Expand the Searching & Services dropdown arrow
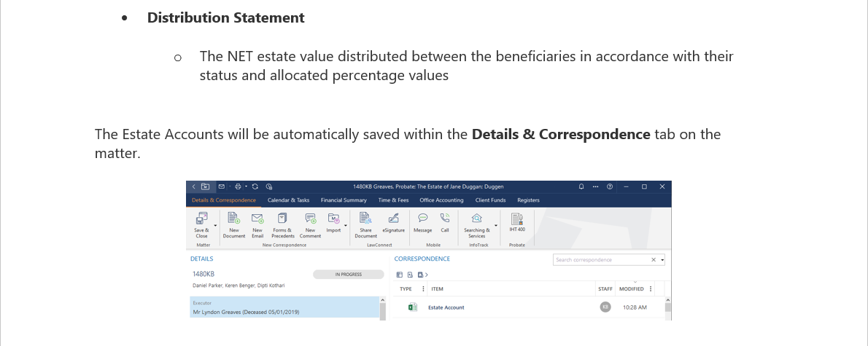The width and height of the screenshot is (868, 346). point(496,225)
